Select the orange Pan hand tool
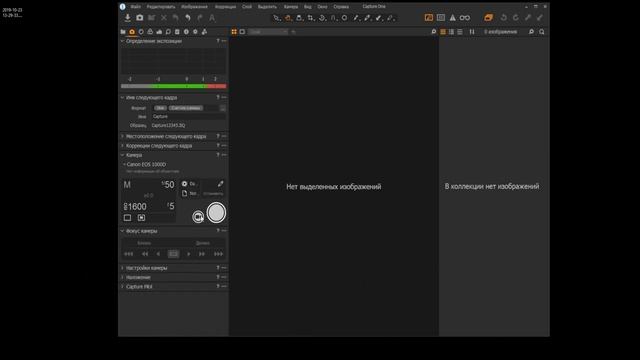The width and height of the screenshot is (640, 360). pos(288,18)
